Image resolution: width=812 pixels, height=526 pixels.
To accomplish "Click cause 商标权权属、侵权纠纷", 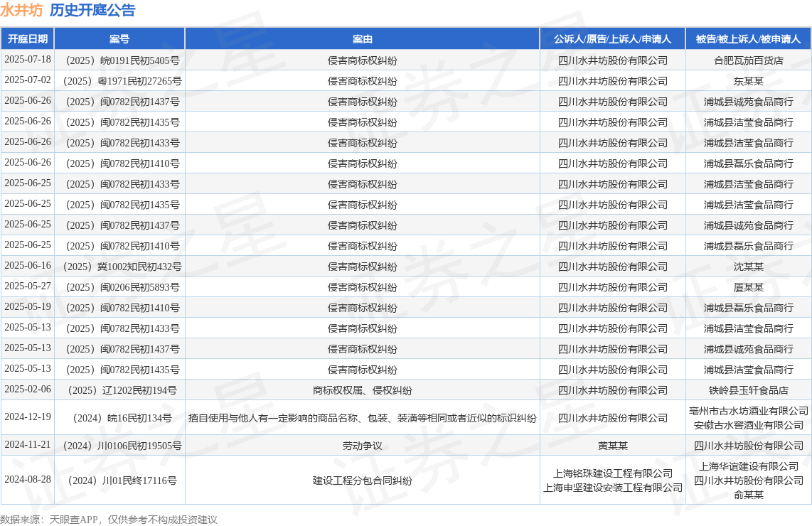I will [363, 390].
